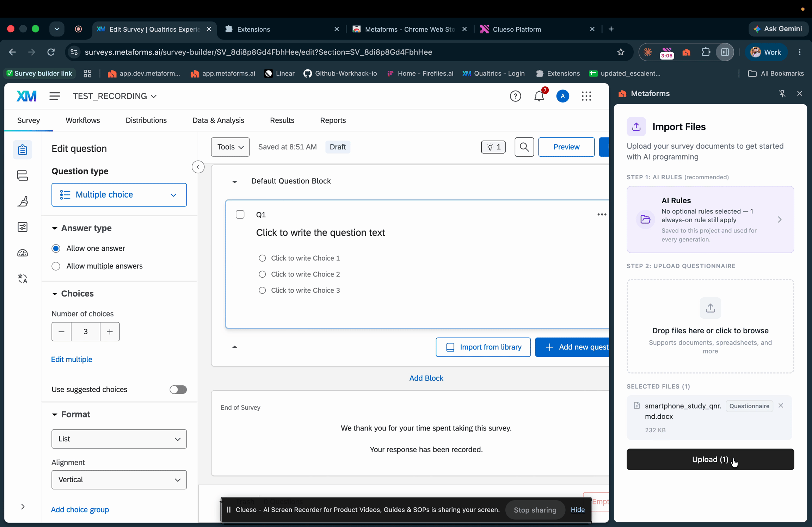Open the Survey builder sidebar icon
Screen dimensions: 812x527
pyautogui.click(x=23, y=150)
